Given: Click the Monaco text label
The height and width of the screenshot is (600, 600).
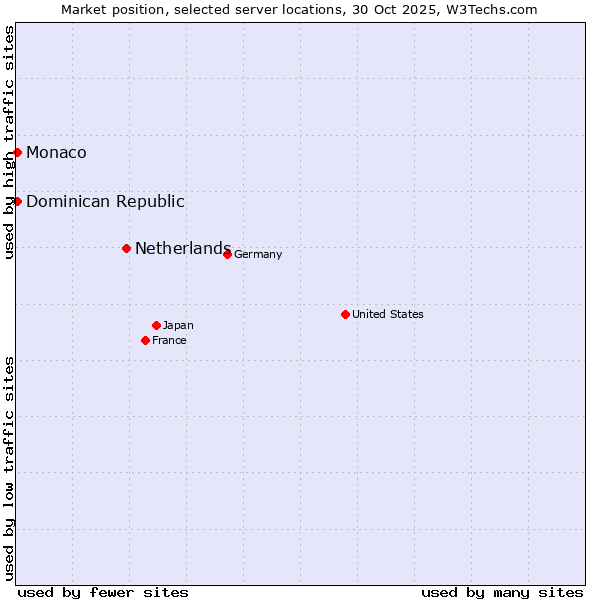Looking at the screenshot, I should pos(56,153).
